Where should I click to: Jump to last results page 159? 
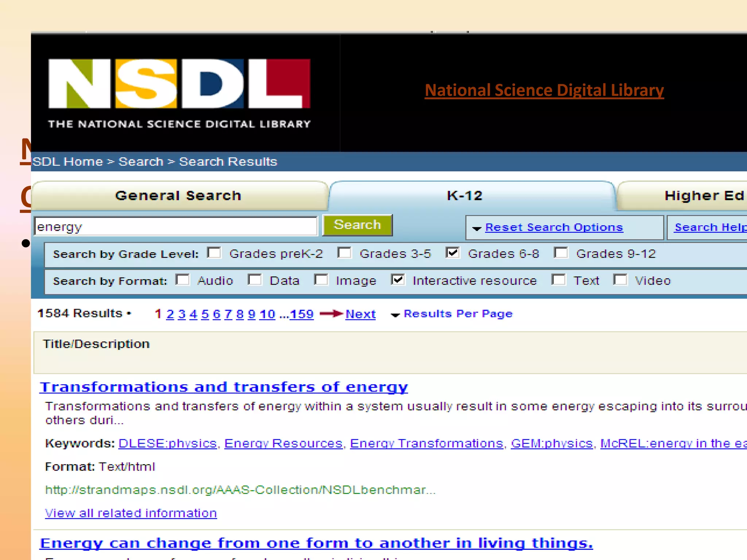tap(302, 314)
